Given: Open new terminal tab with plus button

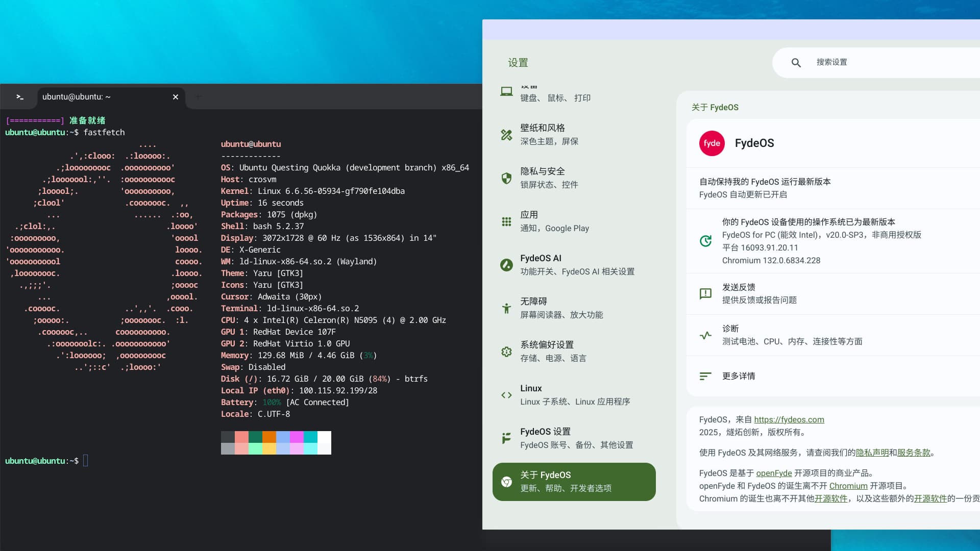Looking at the screenshot, I should (x=198, y=97).
